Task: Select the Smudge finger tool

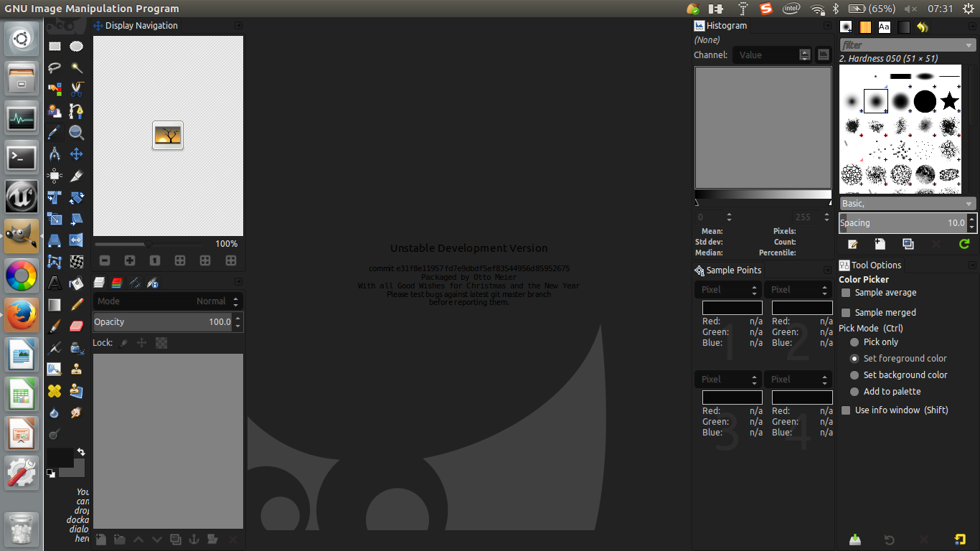Action: click(x=76, y=413)
